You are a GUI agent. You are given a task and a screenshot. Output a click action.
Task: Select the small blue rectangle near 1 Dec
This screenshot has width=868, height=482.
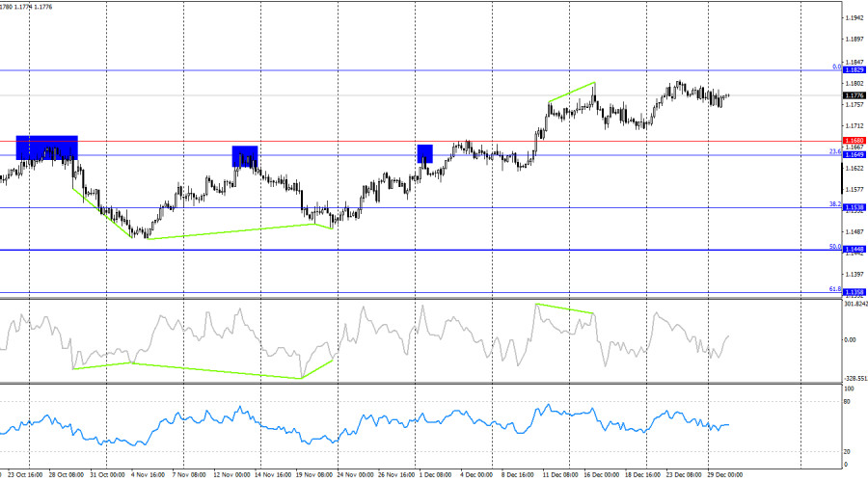point(425,153)
